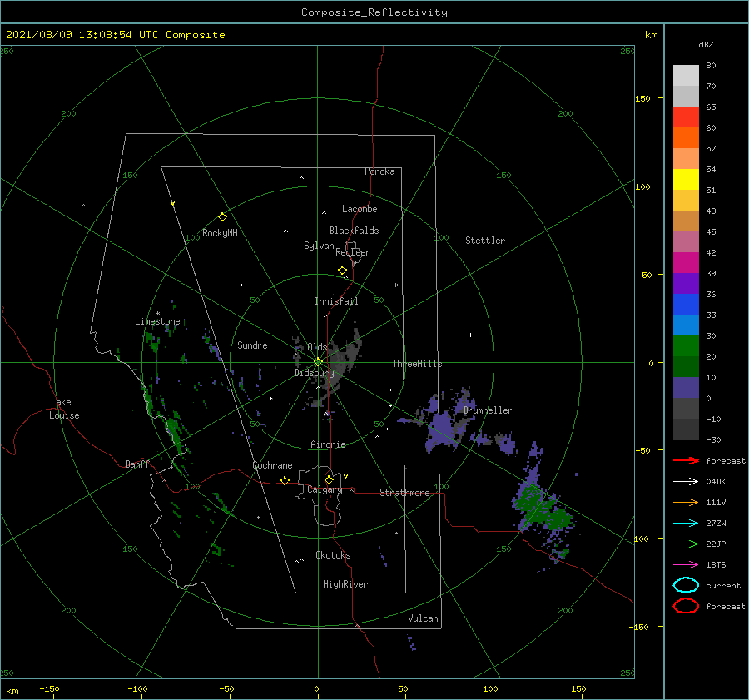Click the Composite_Reflectivity title text

coord(374,12)
